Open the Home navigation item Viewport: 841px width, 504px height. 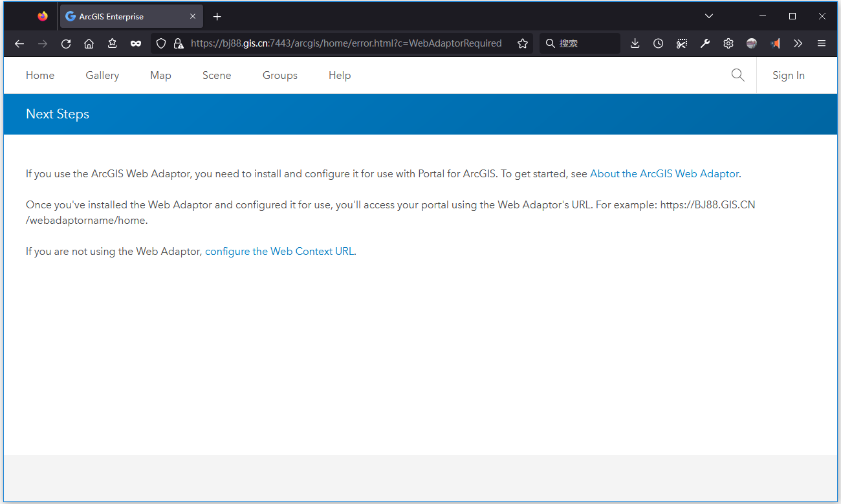(x=40, y=75)
